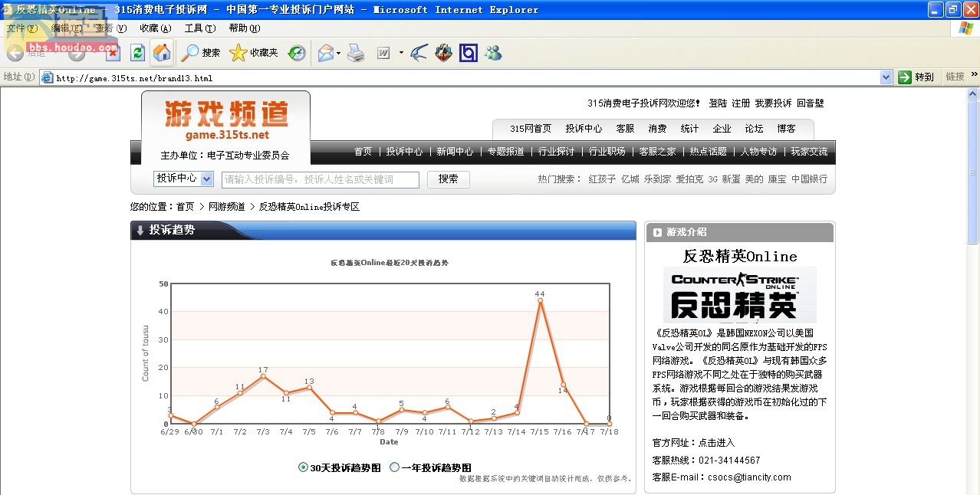
Task: Go to 专题报道 in the black nav bar
Action: [506, 152]
